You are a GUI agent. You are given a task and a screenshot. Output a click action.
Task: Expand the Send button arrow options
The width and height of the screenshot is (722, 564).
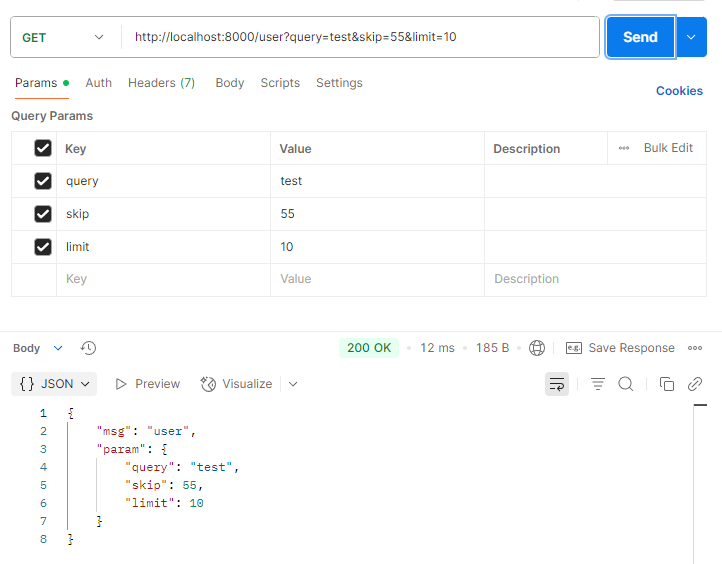(x=691, y=37)
